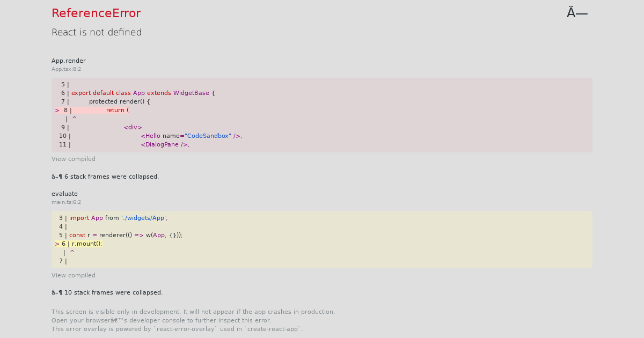Viewport: 644px width, 338px height.
Task: Select the App.render stack frame title
Action: coord(68,61)
